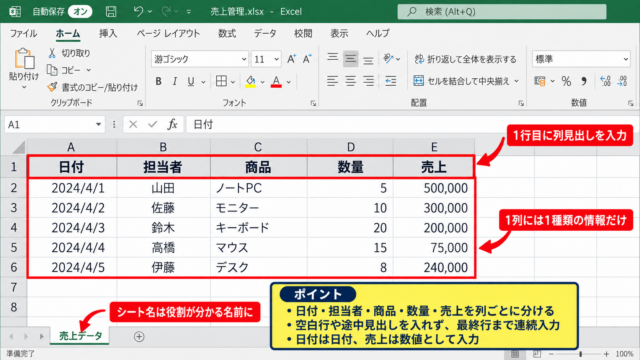This screenshot has width=640, height=360.
Task: Switch to the 挿入 tab
Action: coord(108,33)
